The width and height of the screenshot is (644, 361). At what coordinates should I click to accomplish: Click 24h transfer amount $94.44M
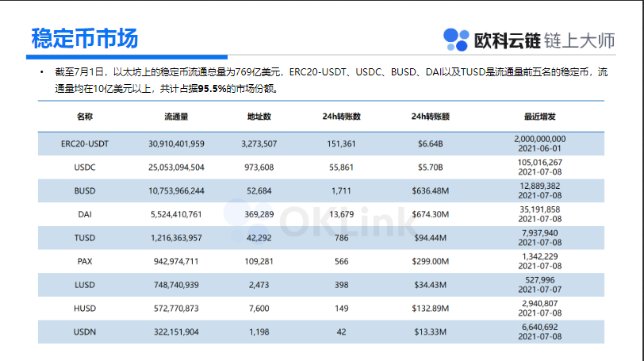pyautogui.click(x=431, y=238)
